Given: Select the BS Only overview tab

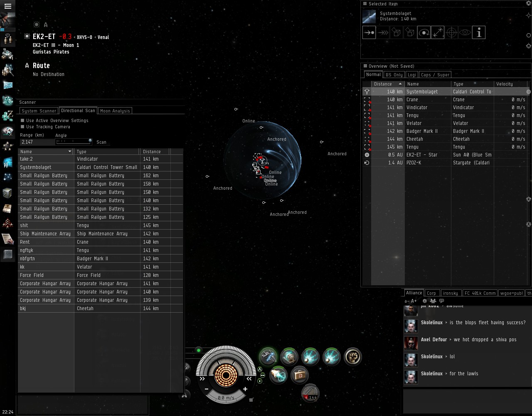Looking at the screenshot, I should coord(394,75).
